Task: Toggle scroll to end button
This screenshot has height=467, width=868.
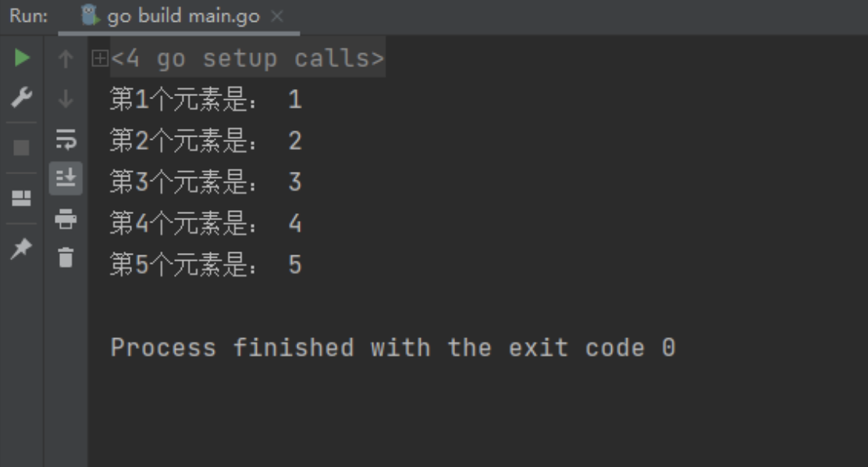Action: coord(66,178)
